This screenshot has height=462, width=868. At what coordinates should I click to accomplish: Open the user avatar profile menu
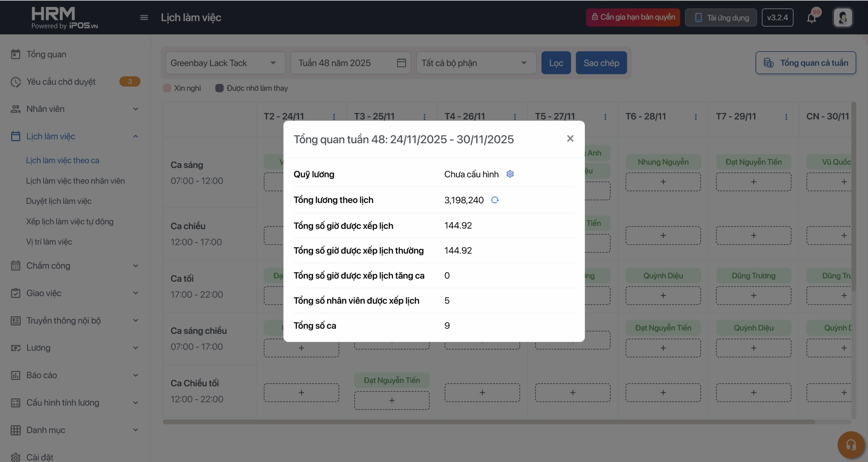pos(843,18)
